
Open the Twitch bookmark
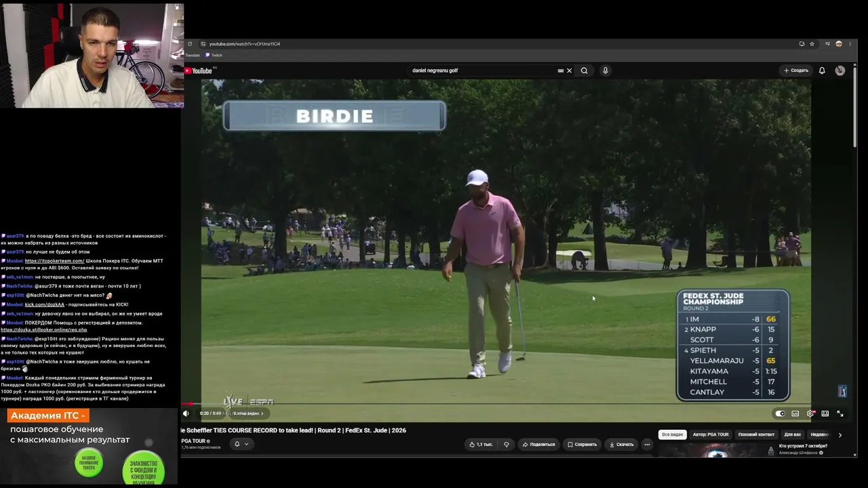tap(215, 56)
